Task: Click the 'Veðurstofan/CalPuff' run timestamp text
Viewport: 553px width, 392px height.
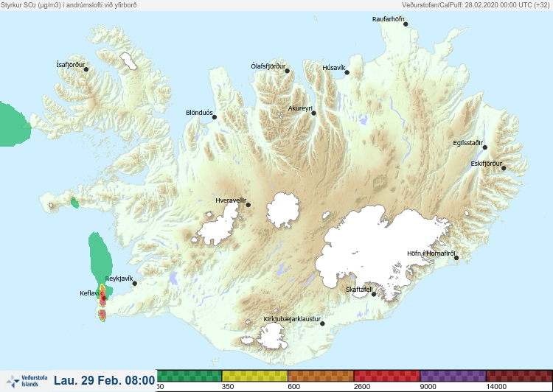Action: 476,5
